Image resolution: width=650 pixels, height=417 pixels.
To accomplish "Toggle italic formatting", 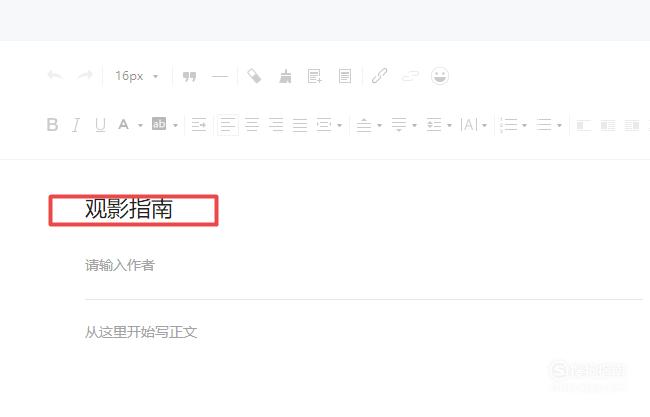I will coord(76,124).
